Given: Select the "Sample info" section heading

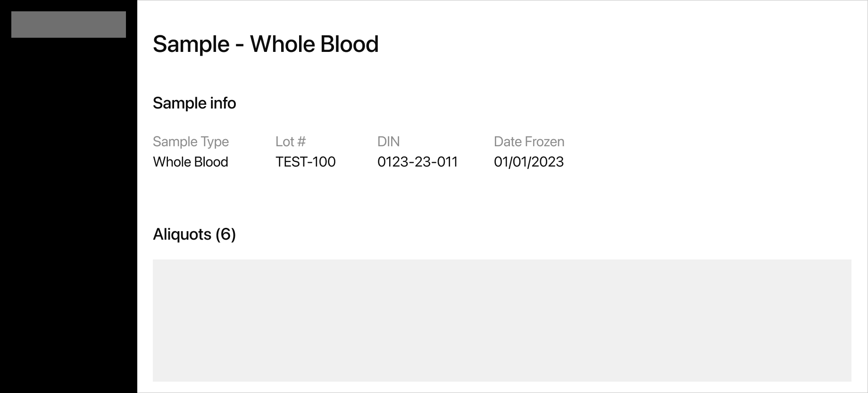Looking at the screenshot, I should 194,103.
